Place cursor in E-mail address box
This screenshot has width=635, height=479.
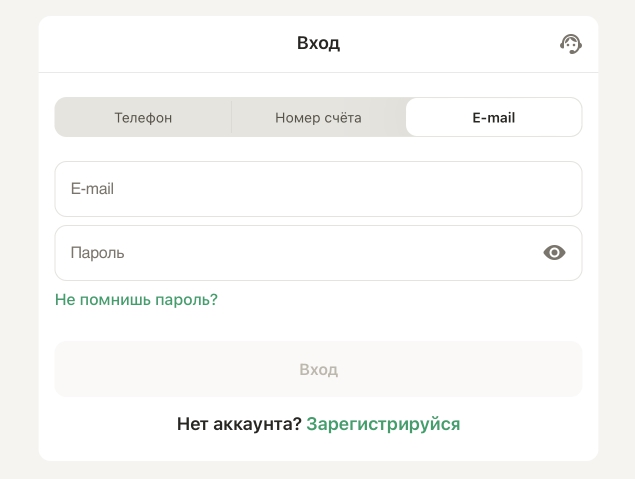(x=318, y=189)
